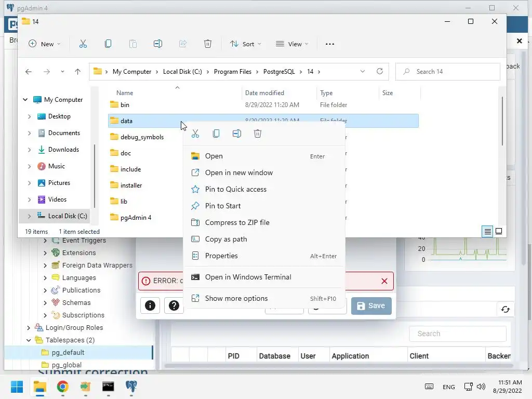Select Extensions in pgAdmin tree
The width and height of the screenshot is (532, 399).
[79, 253]
